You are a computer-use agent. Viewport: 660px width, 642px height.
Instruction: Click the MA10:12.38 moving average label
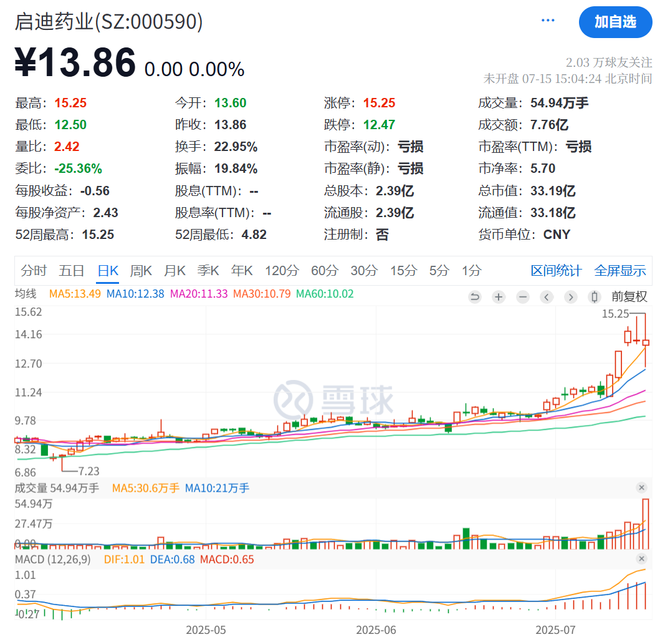coord(135,294)
